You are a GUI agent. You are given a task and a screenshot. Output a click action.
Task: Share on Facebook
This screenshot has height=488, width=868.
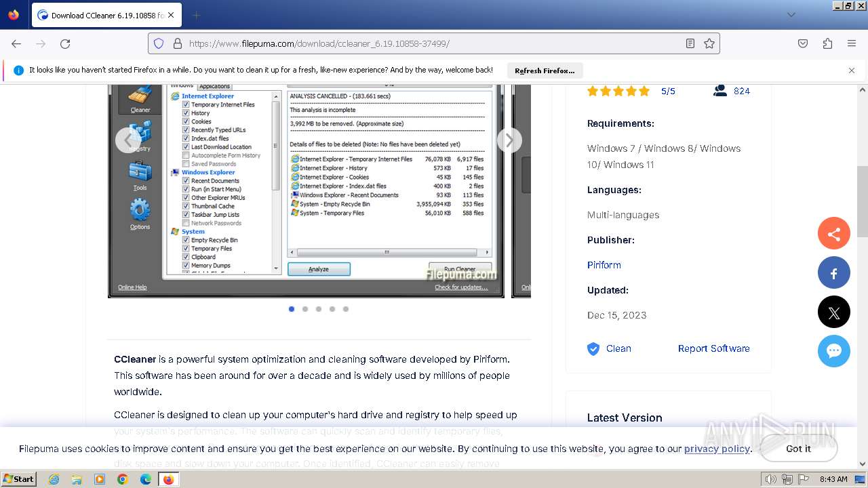[834, 274]
